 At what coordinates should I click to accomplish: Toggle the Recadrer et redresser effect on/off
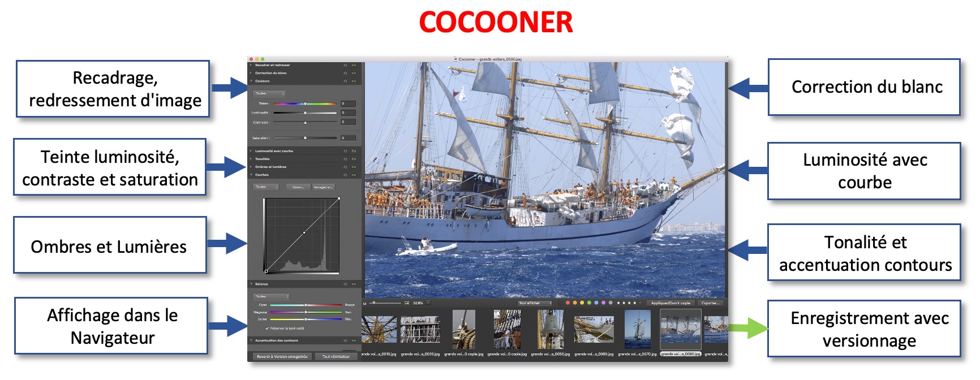point(354,65)
